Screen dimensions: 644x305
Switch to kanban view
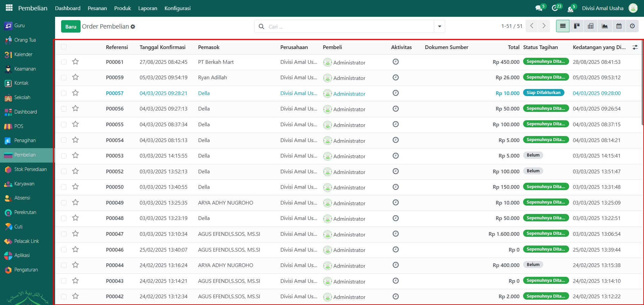(x=577, y=26)
